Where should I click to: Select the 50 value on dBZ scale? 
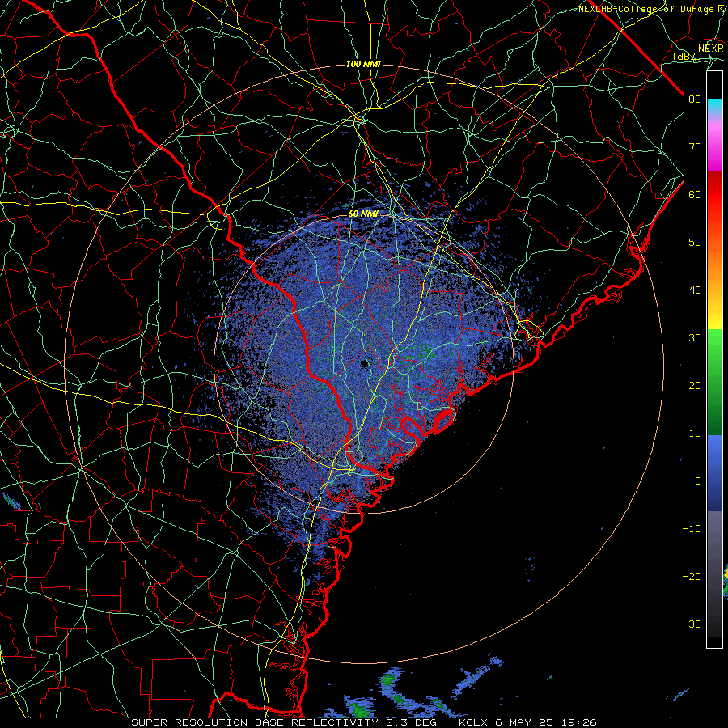pos(695,243)
